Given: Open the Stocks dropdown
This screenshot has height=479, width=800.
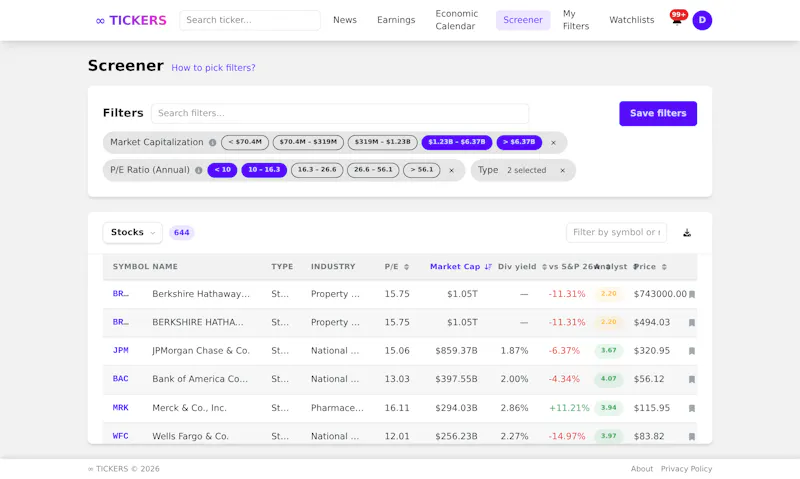Looking at the screenshot, I should pyautogui.click(x=133, y=233).
